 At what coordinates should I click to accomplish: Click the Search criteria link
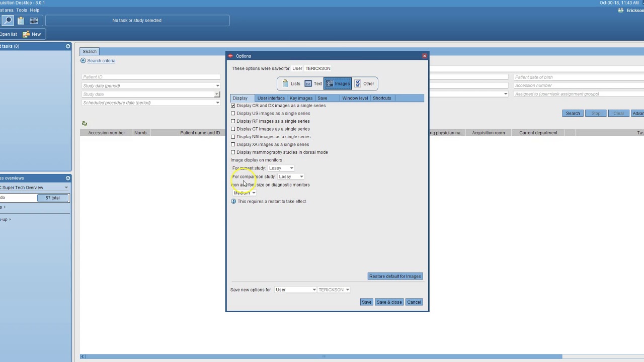[x=101, y=61]
